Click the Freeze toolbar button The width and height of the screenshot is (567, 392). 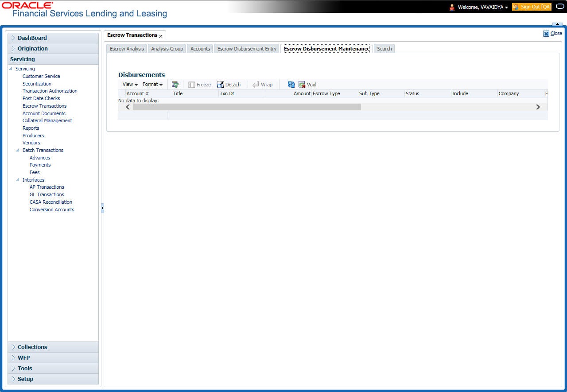click(x=199, y=85)
